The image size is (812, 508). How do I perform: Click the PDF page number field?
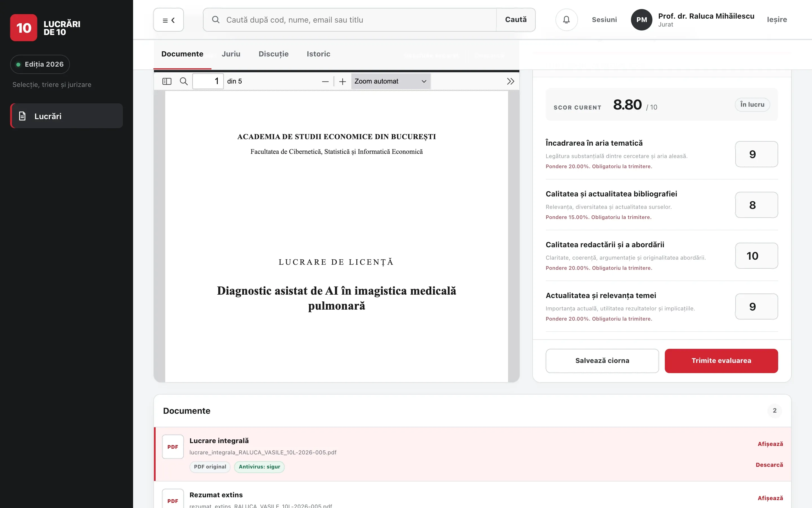208,81
